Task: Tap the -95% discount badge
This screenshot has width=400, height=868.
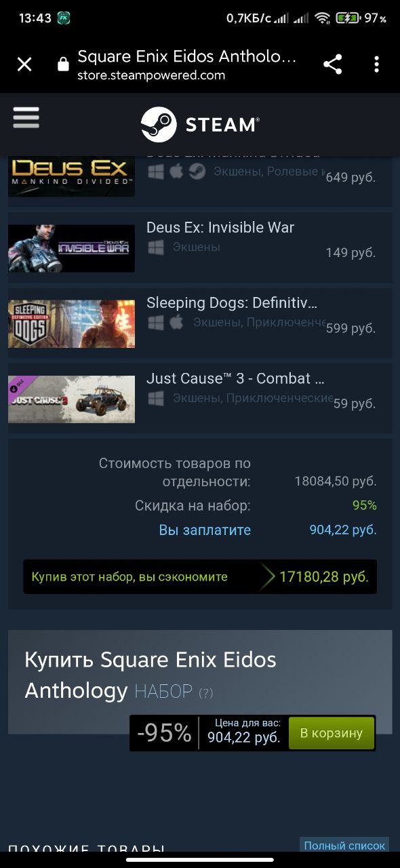Action: click(164, 733)
